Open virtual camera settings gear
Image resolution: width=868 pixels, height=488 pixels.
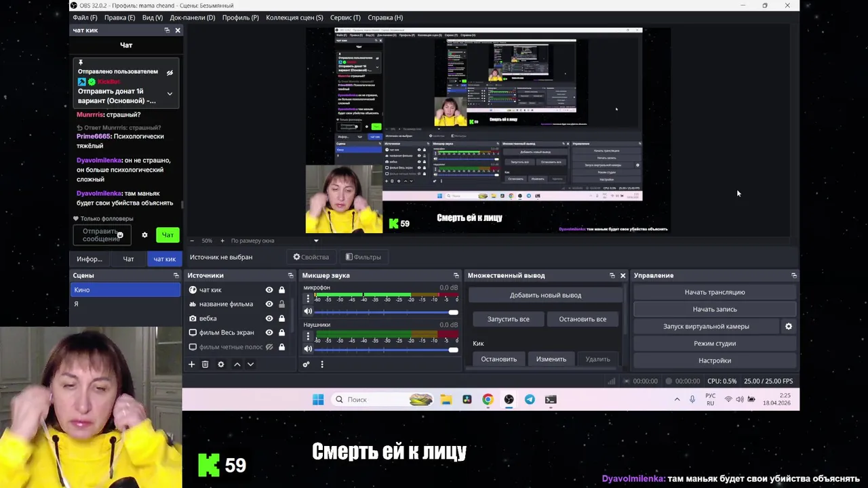click(x=788, y=327)
